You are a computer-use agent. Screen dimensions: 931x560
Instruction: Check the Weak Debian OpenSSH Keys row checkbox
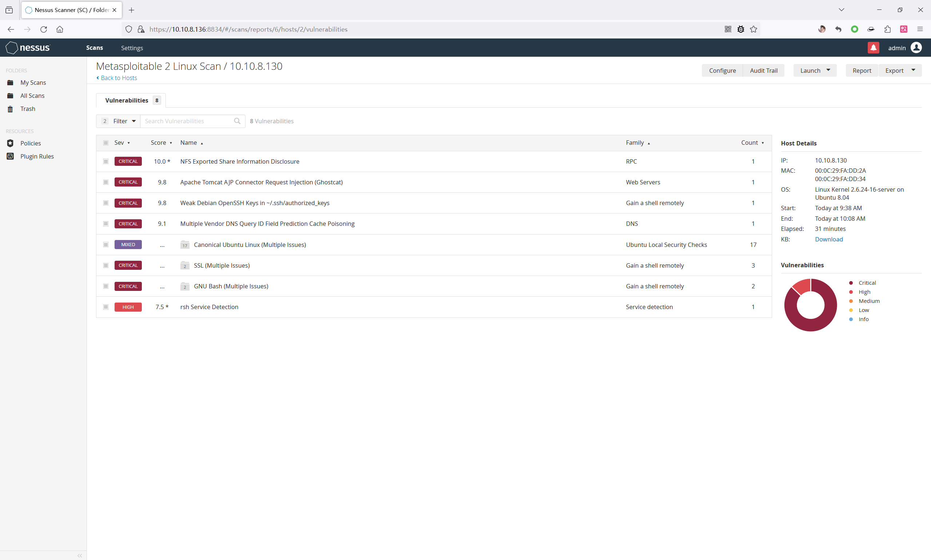106,203
